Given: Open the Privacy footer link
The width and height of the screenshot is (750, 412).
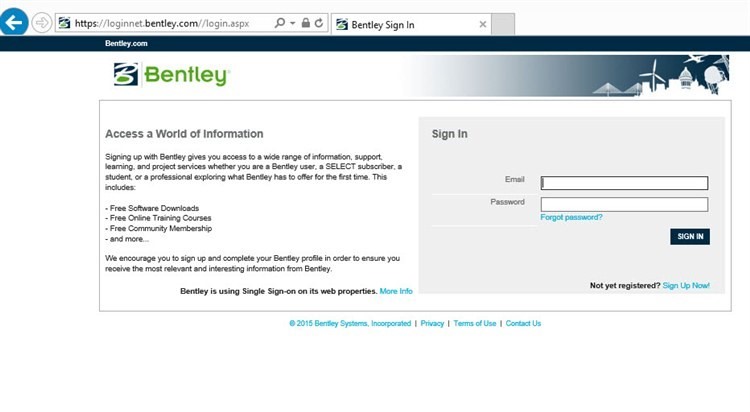Looking at the screenshot, I should pyautogui.click(x=432, y=323).
